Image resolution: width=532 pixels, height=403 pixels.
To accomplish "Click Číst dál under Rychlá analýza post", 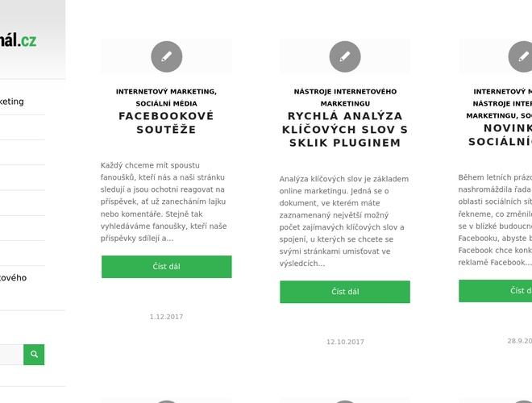I will [x=345, y=292].
